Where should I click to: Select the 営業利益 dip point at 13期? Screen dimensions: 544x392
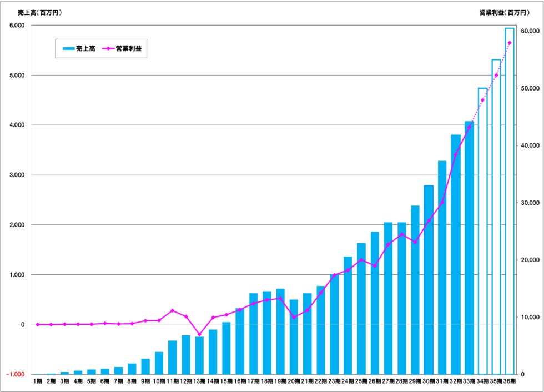(x=199, y=335)
